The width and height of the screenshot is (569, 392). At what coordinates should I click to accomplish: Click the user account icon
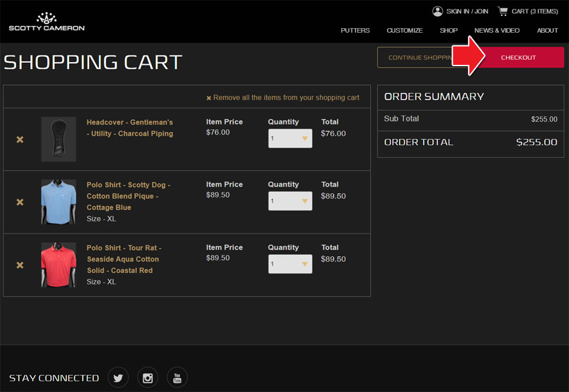point(438,11)
